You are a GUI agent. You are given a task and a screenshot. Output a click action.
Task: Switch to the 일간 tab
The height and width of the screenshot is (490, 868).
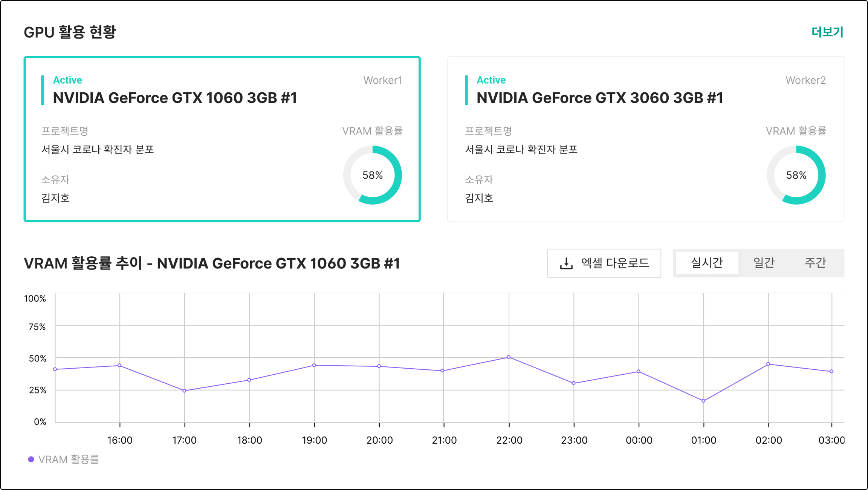coord(763,263)
